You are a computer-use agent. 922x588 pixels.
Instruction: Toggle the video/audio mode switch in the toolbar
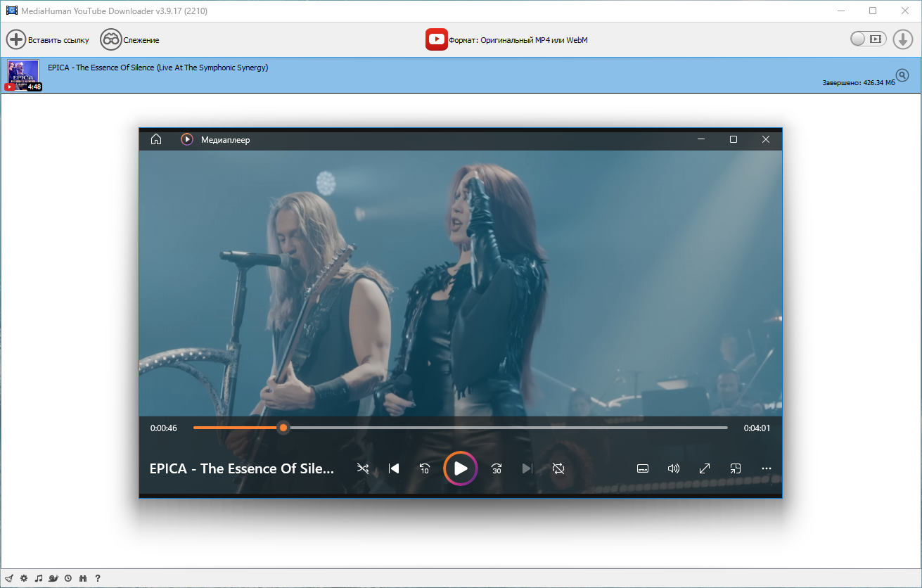(867, 39)
